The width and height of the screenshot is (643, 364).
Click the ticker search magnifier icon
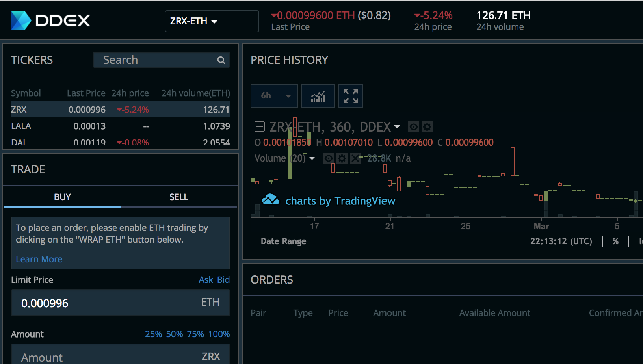(221, 60)
